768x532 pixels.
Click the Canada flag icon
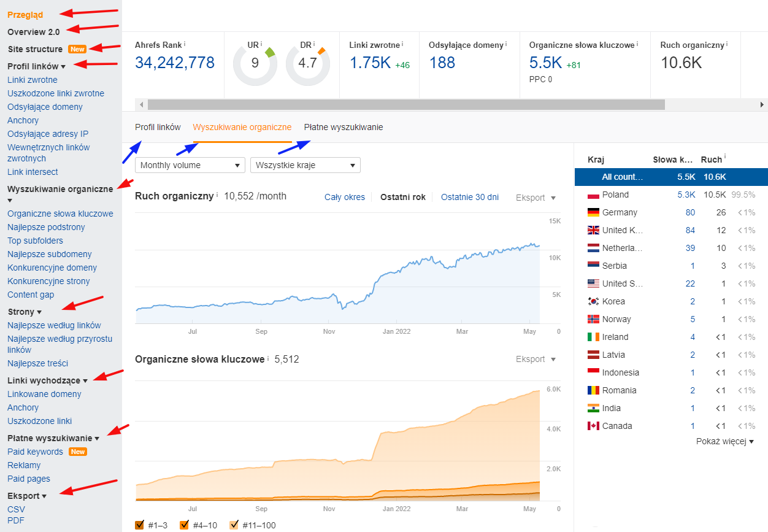coord(593,426)
